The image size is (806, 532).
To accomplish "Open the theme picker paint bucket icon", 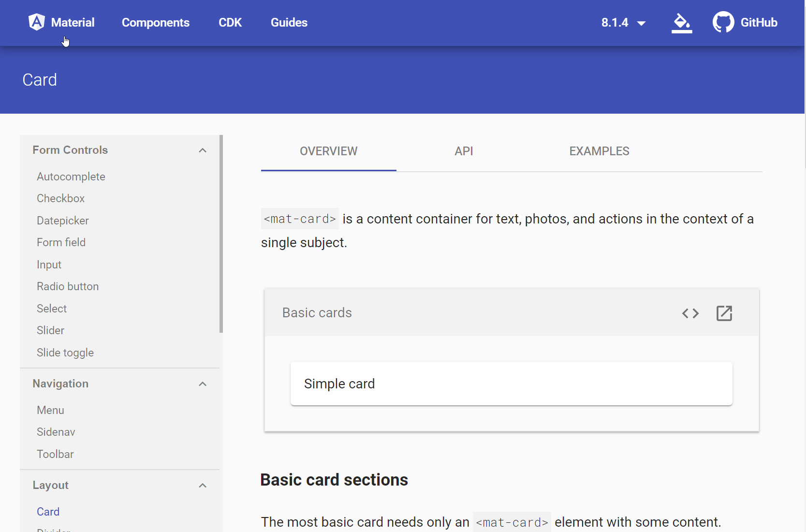I will click(682, 23).
